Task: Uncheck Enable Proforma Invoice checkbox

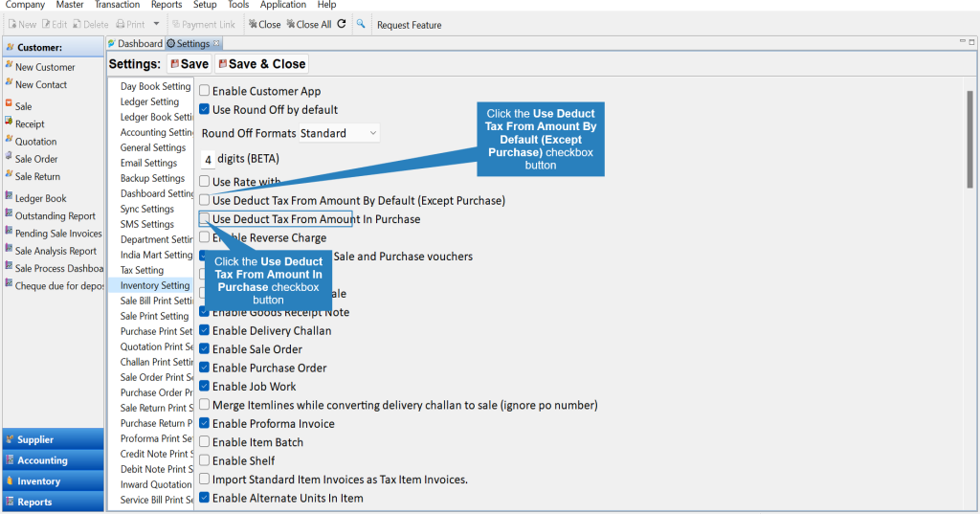Action: coord(205,423)
